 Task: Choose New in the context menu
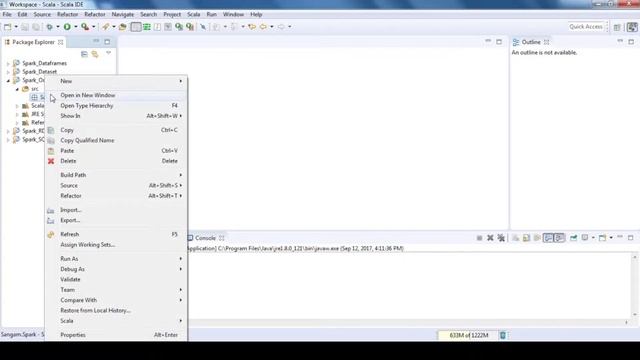click(116, 81)
